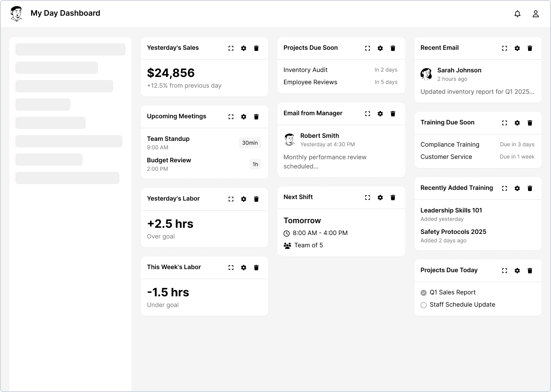Image resolution: width=551 pixels, height=392 pixels.
Task: Expand Recently Added Training widget
Action: [505, 188]
